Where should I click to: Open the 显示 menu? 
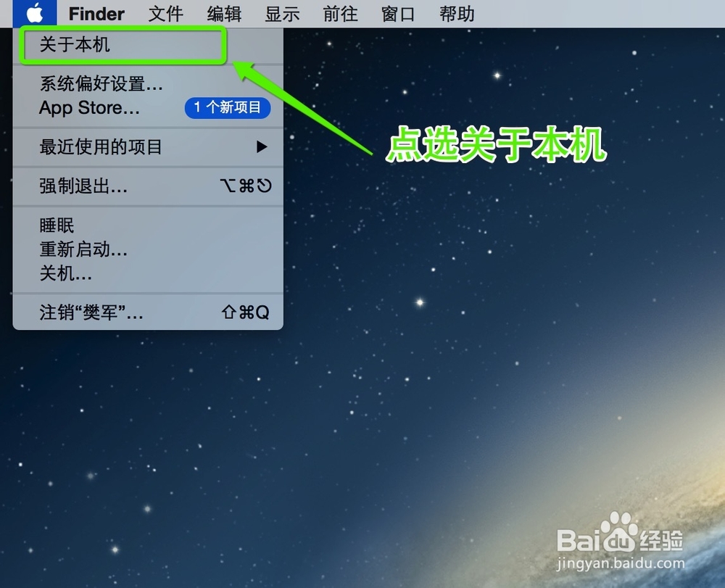(x=282, y=13)
